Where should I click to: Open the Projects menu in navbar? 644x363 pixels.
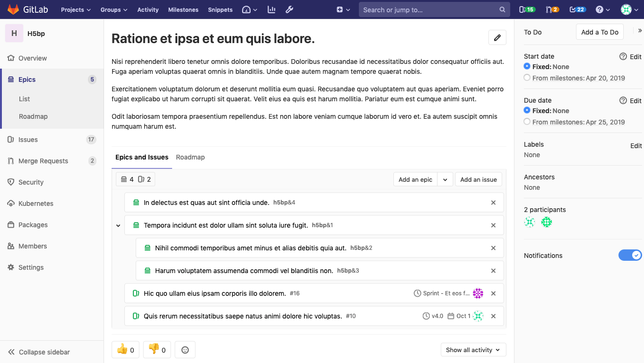coord(76,9)
